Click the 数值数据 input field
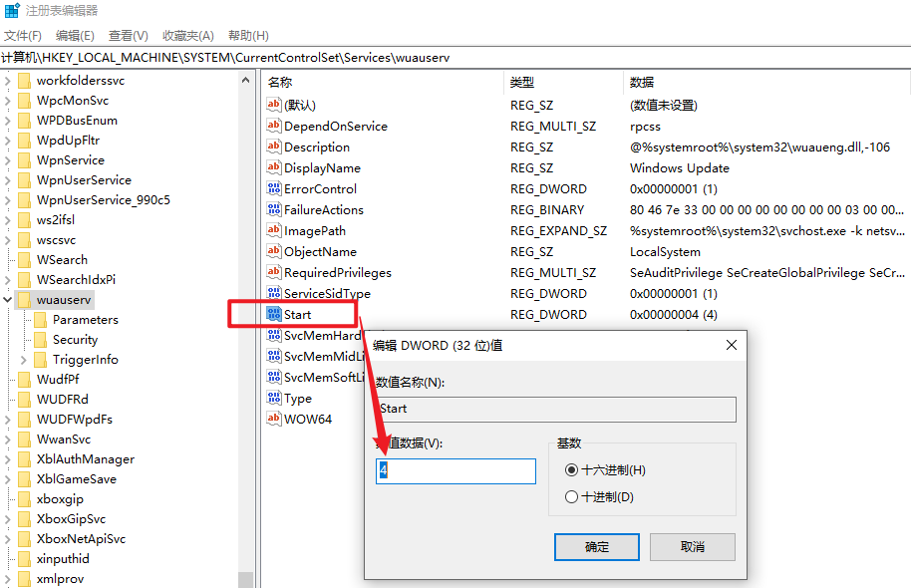This screenshot has width=911, height=588. [456, 471]
